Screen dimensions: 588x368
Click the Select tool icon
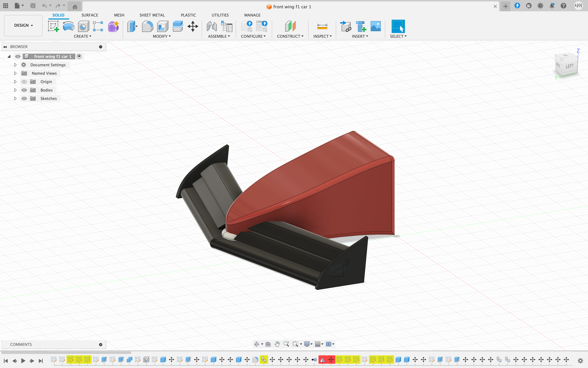398,26
